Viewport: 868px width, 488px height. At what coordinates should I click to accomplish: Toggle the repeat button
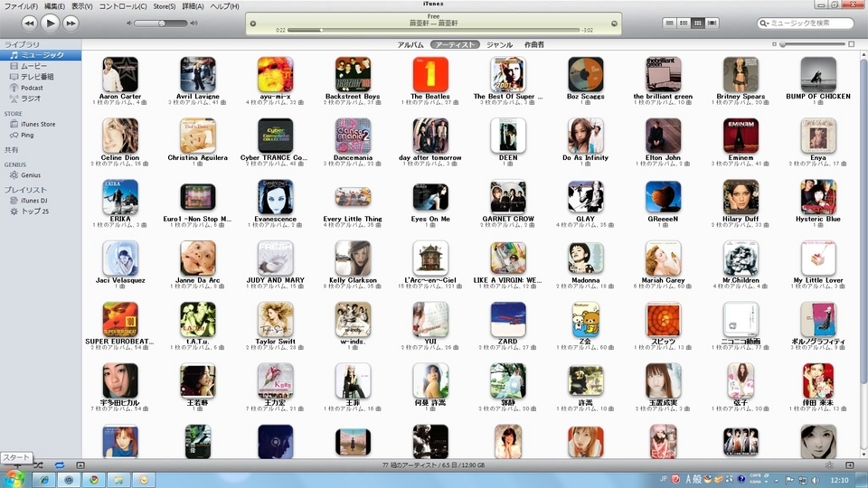point(60,466)
